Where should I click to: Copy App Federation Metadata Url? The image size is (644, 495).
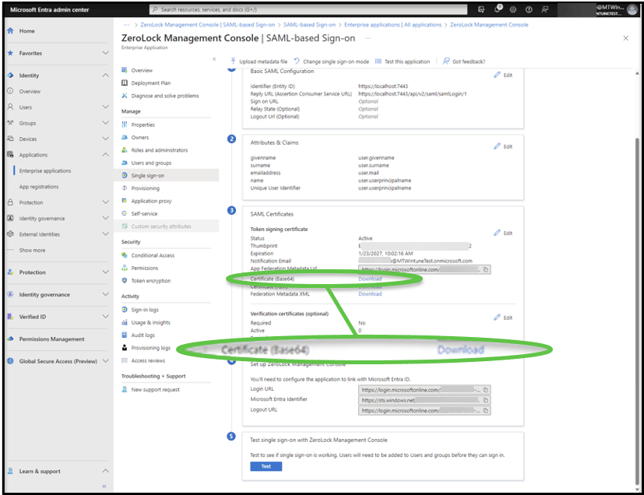pos(485,269)
